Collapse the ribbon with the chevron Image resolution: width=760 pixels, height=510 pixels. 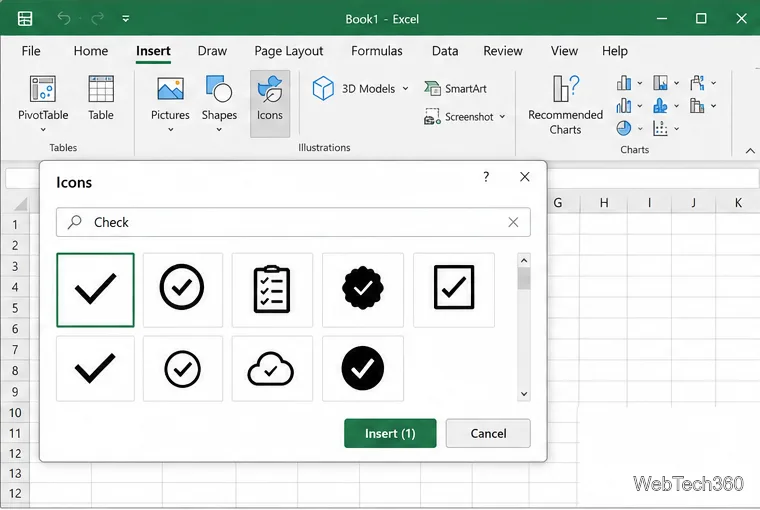pos(750,151)
